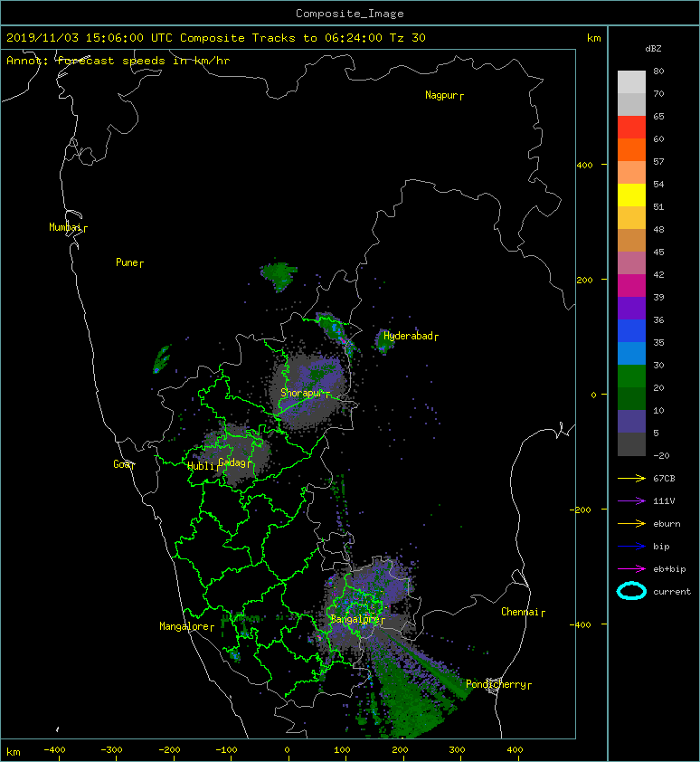Select the bright green swatch between 30 and 20
700x762 pixels.
631,376
